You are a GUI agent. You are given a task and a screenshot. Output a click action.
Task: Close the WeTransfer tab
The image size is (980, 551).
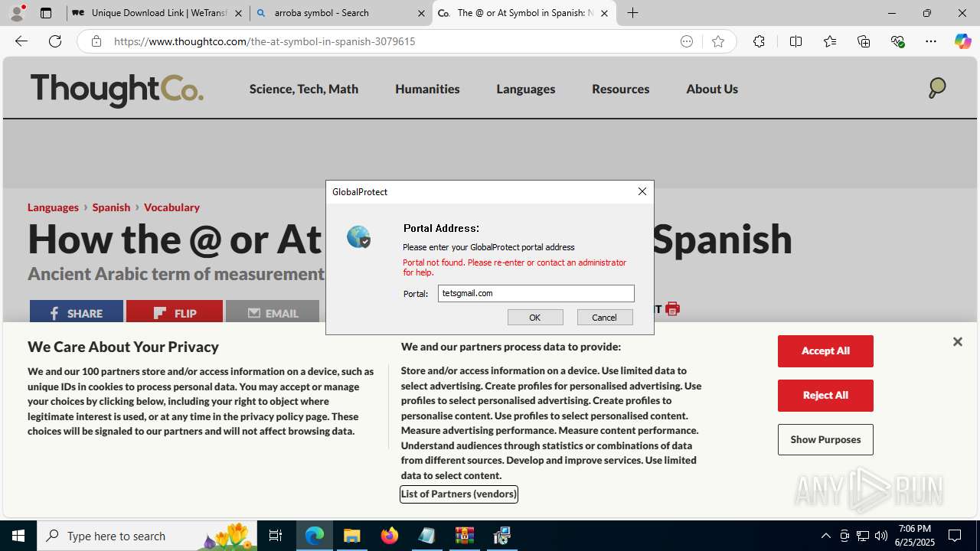(238, 13)
